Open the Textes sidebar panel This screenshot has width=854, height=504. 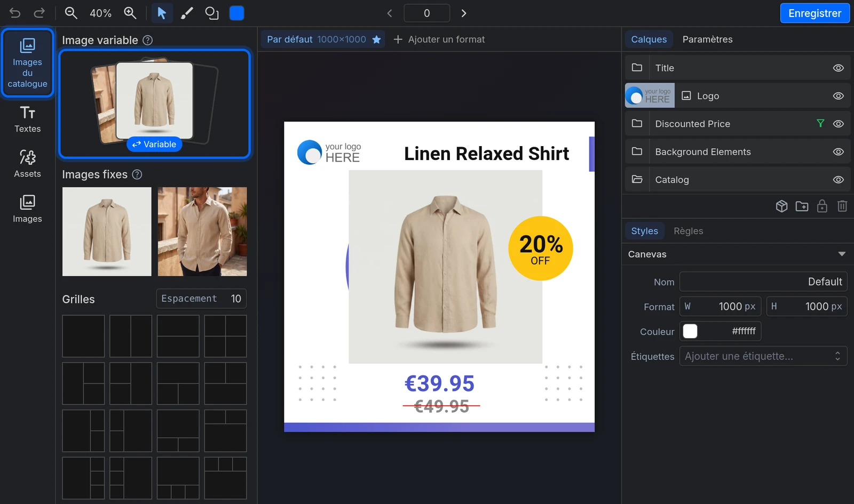point(27,119)
